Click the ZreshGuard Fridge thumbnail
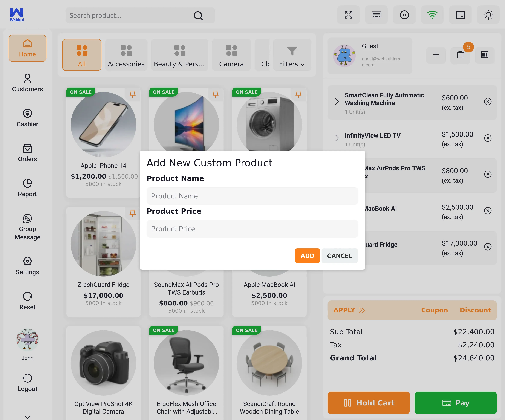505x420 pixels. [x=103, y=244]
